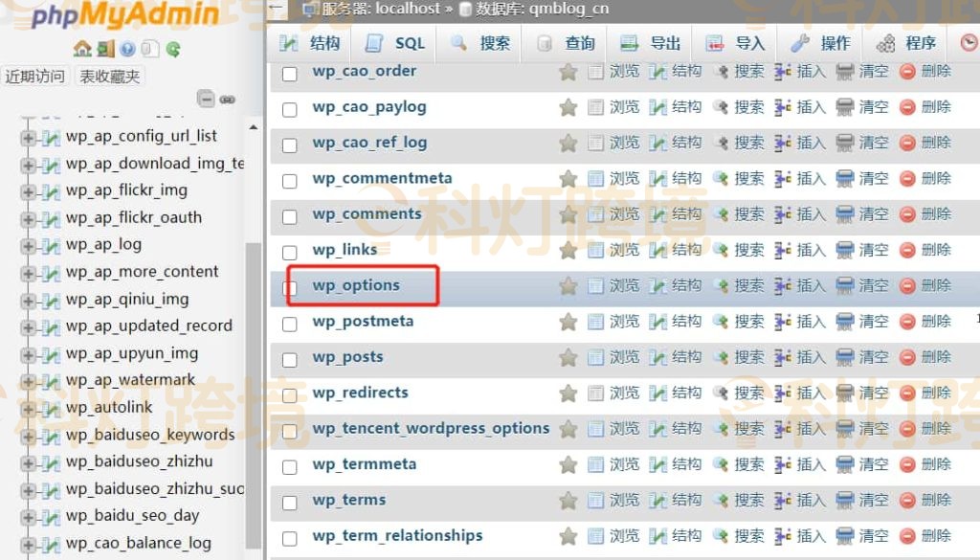Screen dimensions: 980x560
Task: Open the 操作 (Operations) tab
Action: point(820,43)
